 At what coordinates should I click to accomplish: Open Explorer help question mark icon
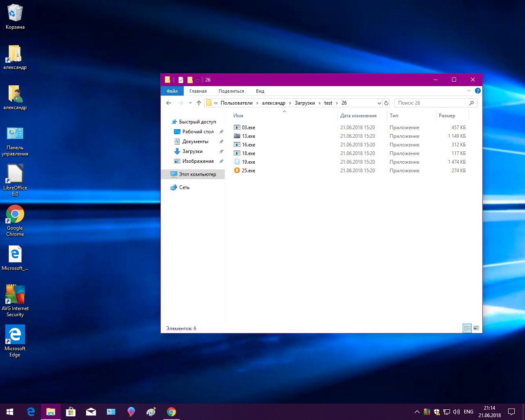point(477,91)
